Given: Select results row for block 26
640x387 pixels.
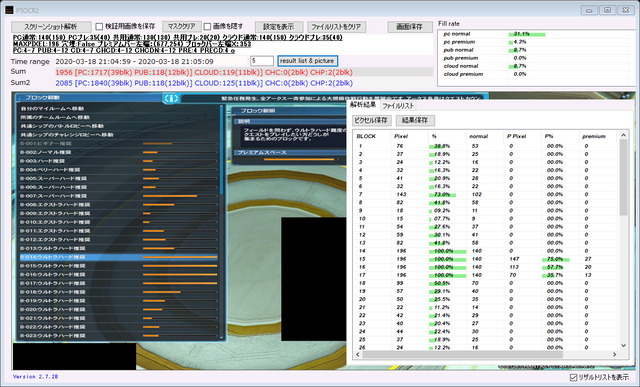Looking at the screenshot, I should pos(485,348).
